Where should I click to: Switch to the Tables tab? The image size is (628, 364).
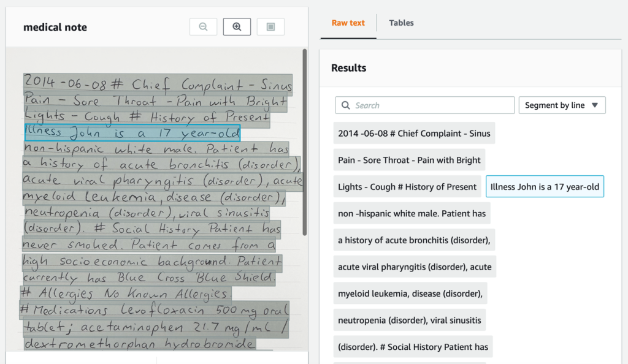pos(401,23)
